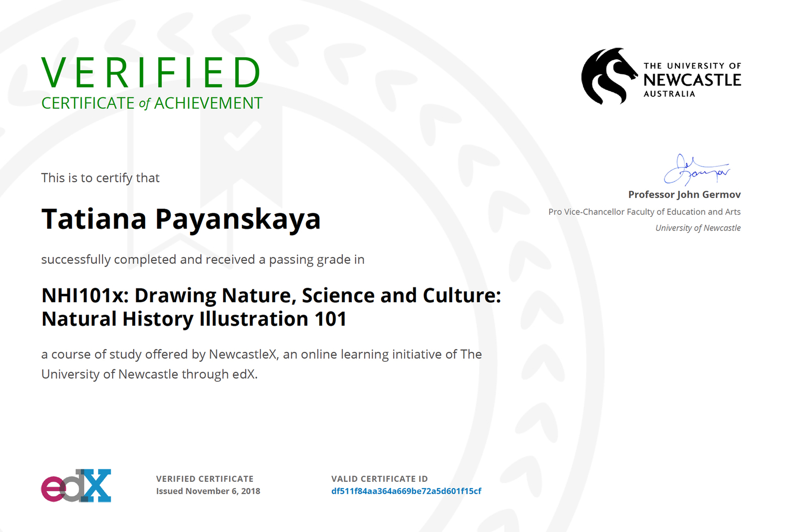Click the THE UNIVERSITY OF NEWCASTLE AUSTRALIA wordmark
This screenshot has width=786, height=532.
tap(692, 80)
